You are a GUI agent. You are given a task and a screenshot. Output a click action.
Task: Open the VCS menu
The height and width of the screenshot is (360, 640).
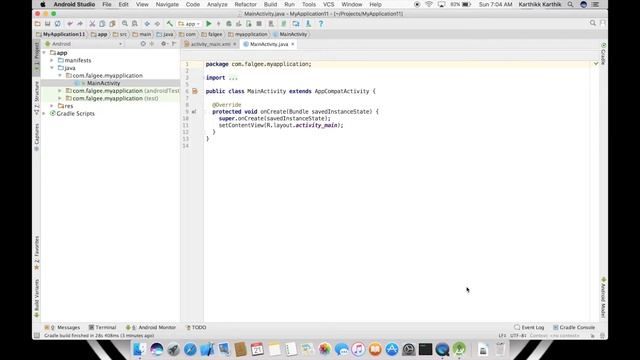(x=329, y=4)
